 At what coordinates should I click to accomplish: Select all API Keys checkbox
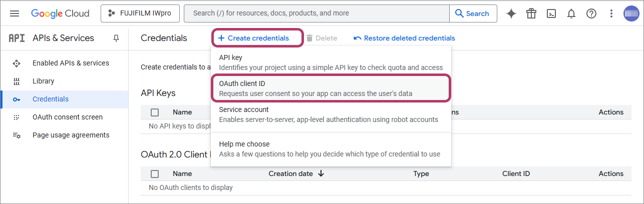155,112
